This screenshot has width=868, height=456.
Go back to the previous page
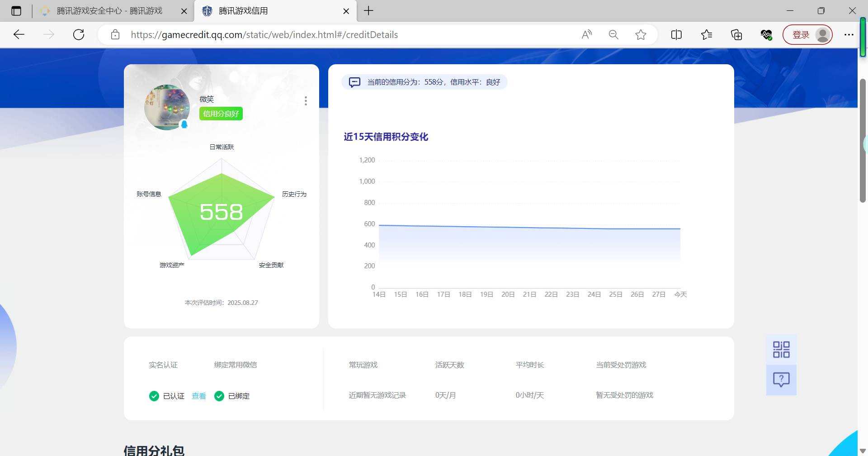(19, 35)
